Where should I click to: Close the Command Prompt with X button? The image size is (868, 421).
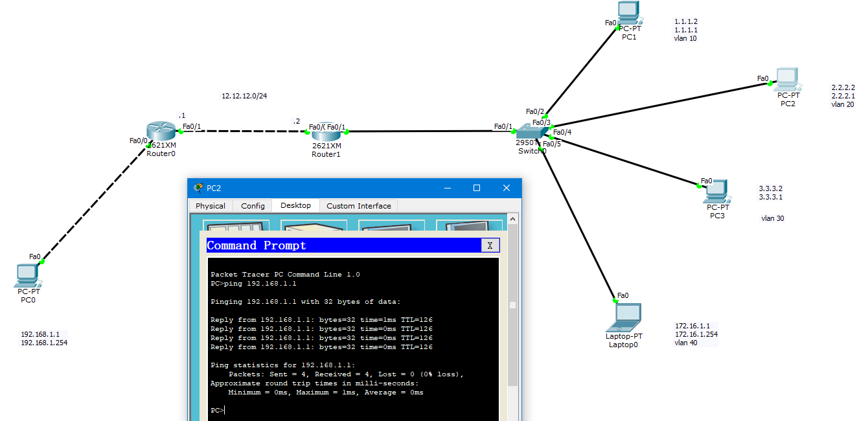(x=490, y=245)
